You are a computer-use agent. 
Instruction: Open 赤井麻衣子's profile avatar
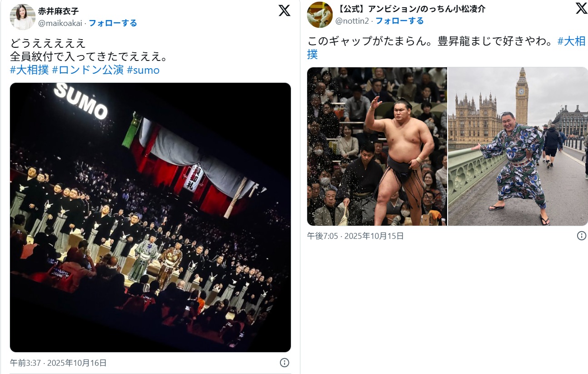(22, 17)
